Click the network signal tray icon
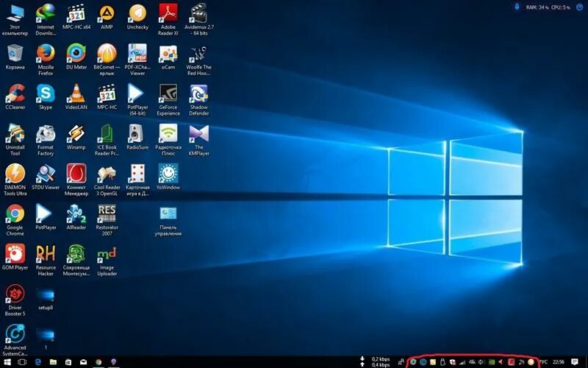 462,362
